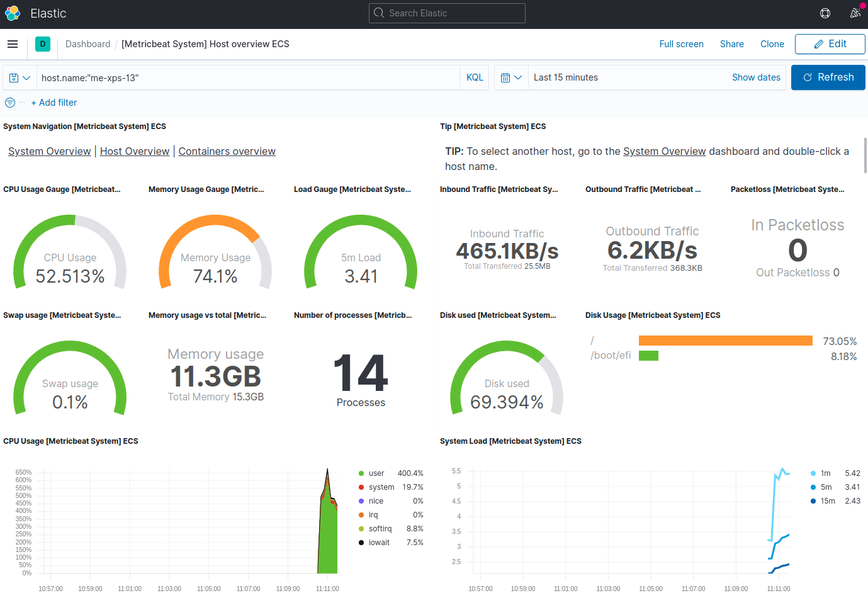The image size is (868, 593).
Task: Click Inbound Traffic value 465.1KB/s
Action: coord(507,251)
